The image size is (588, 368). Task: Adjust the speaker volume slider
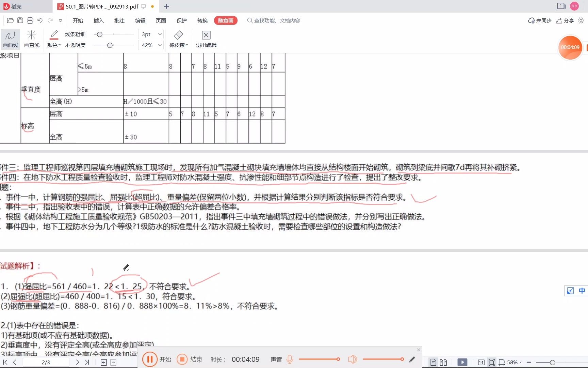coord(383,359)
